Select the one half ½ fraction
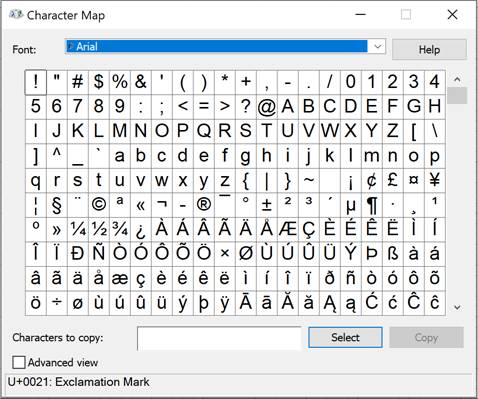 point(99,230)
